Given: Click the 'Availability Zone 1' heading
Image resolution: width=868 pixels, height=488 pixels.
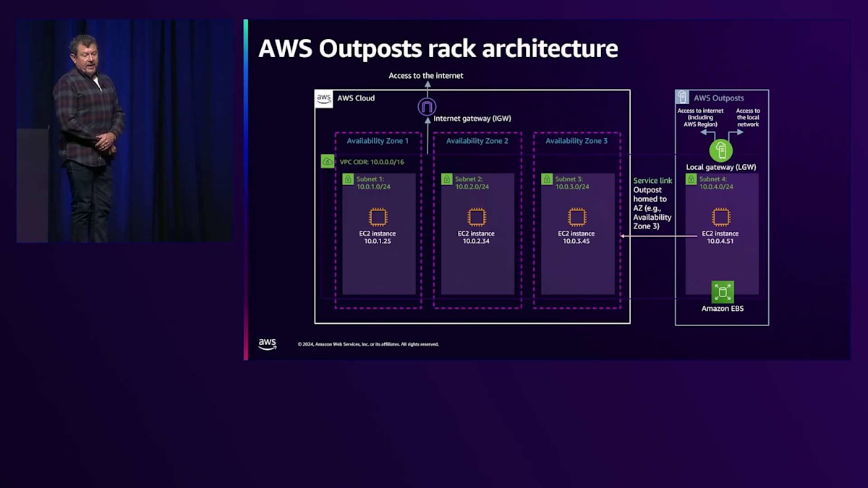Looking at the screenshot, I should tap(378, 141).
